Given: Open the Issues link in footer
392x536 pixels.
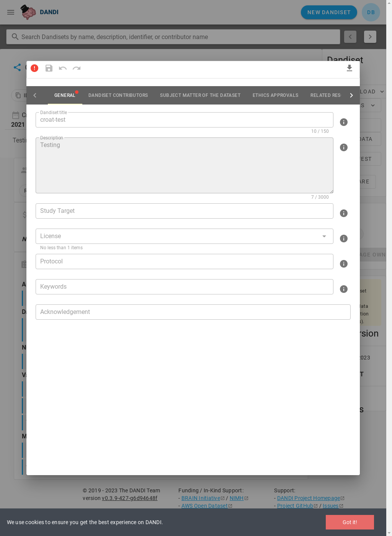Looking at the screenshot, I should tap(333, 506).
